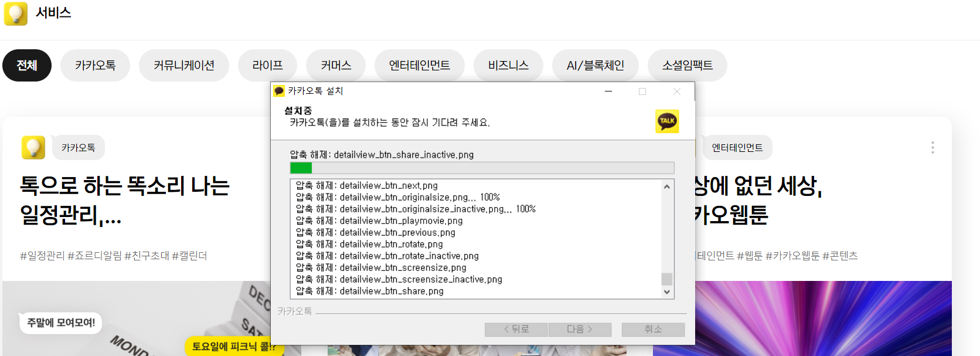This screenshot has width=980, height=356.
Task: Click the Kakao lightbulb logo beside 서비스
Action: [16, 13]
